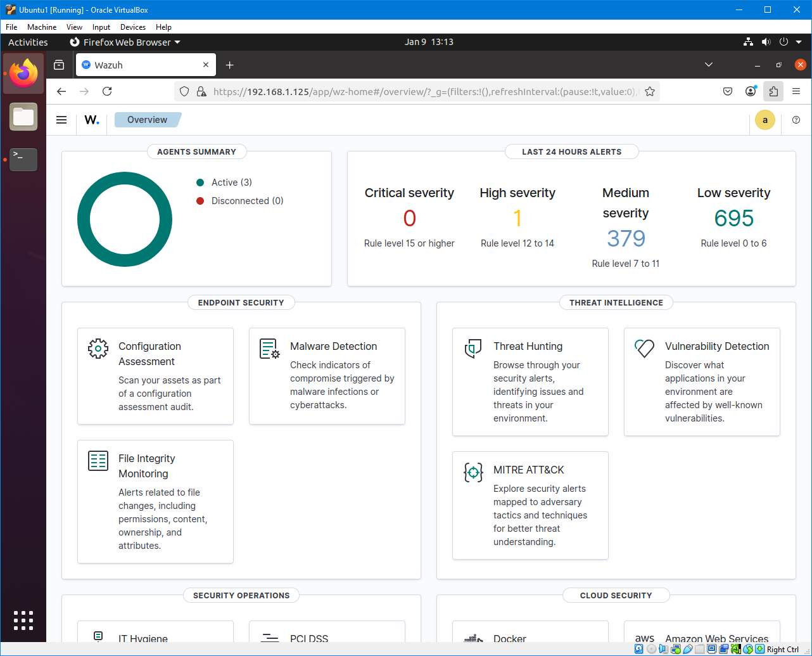Reload the page in Firefox
Image resolution: width=812 pixels, height=656 pixels.
tap(107, 91)
